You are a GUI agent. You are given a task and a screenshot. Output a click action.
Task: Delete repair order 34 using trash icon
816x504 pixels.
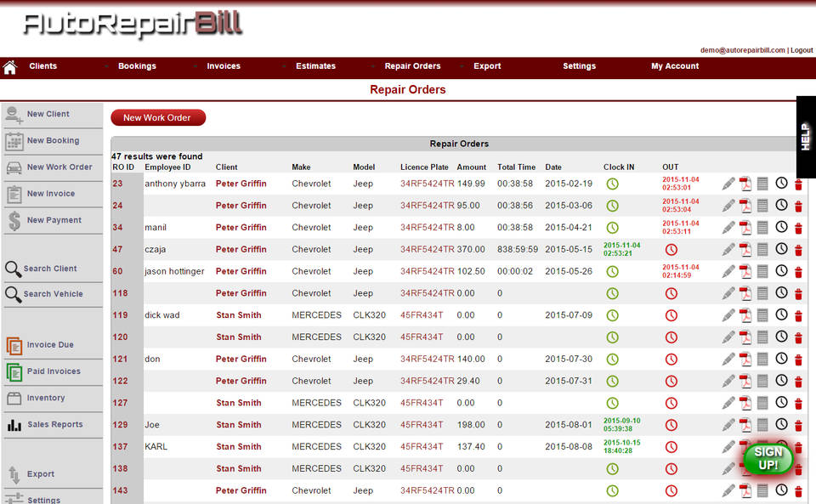[x=798, y=228]
